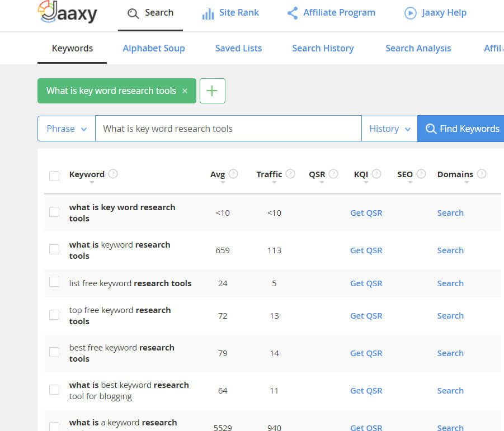The width and height of the screenshot is (504, 431).
Task: Close the green keyword search tag
Action: [185, 91]
